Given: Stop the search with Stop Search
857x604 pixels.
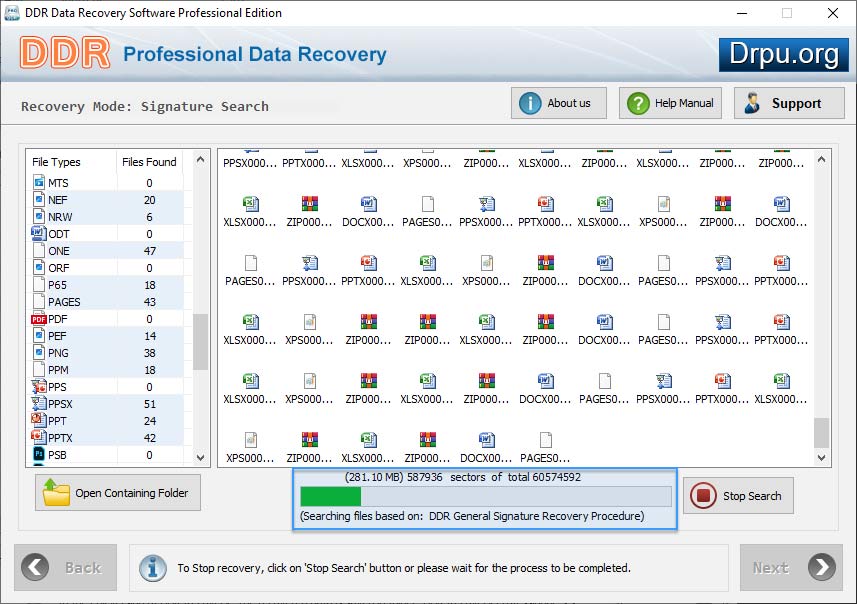Looking at the screenshot, I should [738, 496].
